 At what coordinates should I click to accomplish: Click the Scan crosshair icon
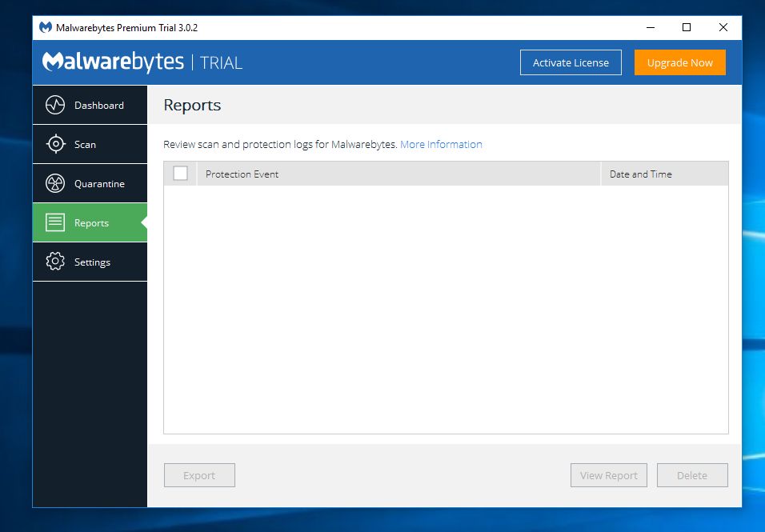click(56, 144)
